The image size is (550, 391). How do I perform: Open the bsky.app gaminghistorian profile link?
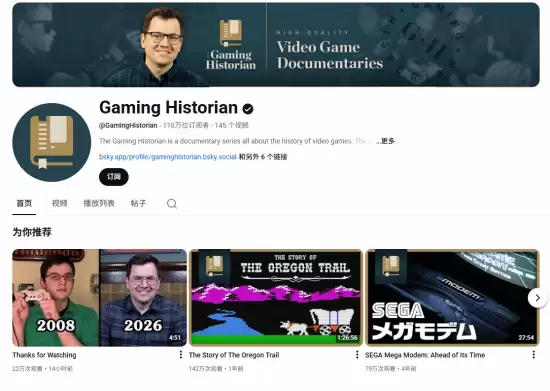(x=168, y=157)
